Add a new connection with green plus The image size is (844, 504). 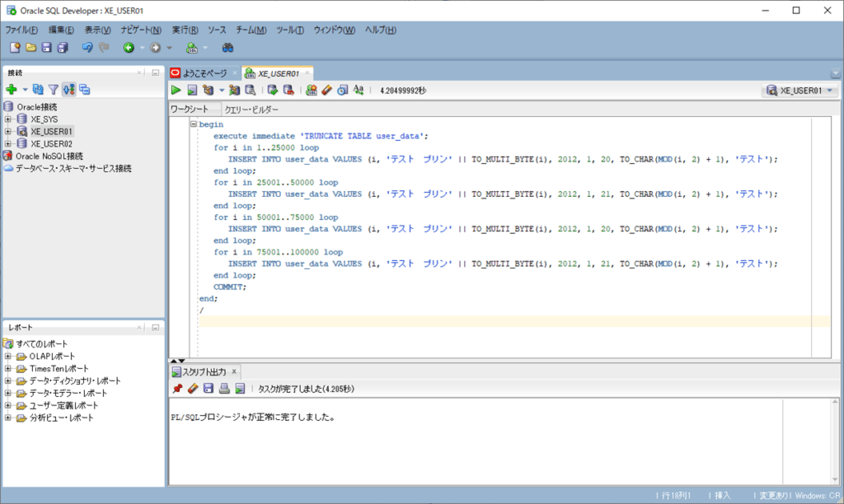pyautogui.click(x=12, y=89)
